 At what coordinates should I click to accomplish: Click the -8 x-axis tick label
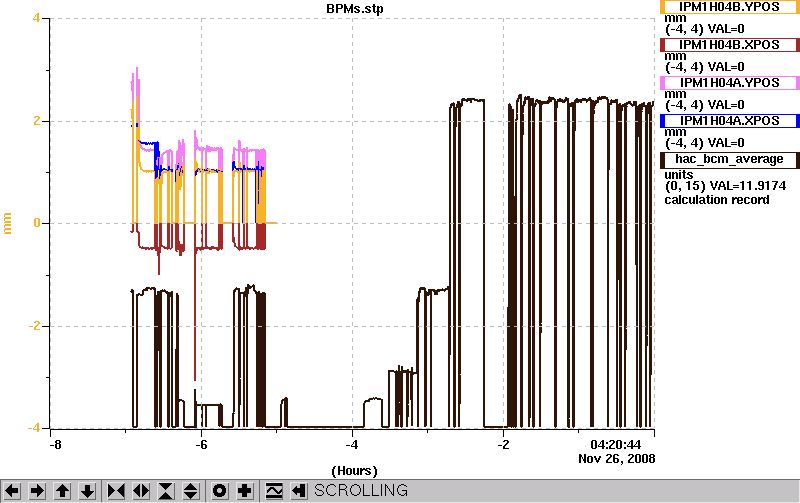pyautogui.click(x=55, y=444)
